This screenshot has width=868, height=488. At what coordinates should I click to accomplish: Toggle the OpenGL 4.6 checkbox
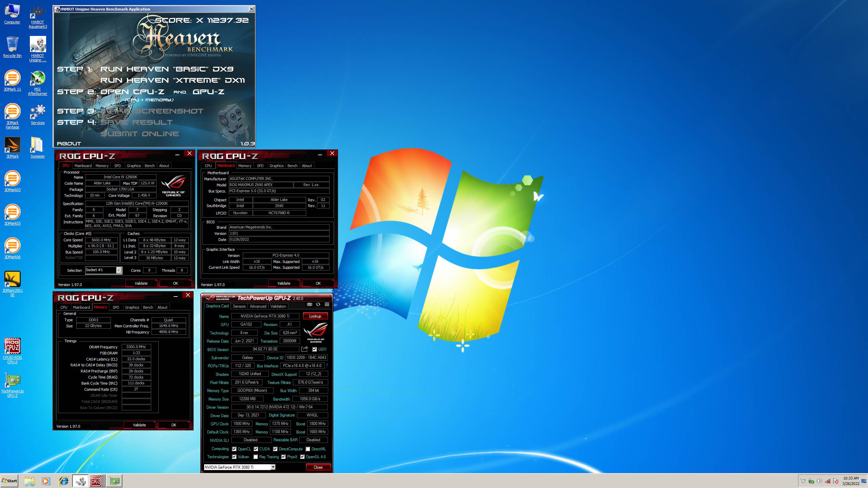[x=302, y=457]
